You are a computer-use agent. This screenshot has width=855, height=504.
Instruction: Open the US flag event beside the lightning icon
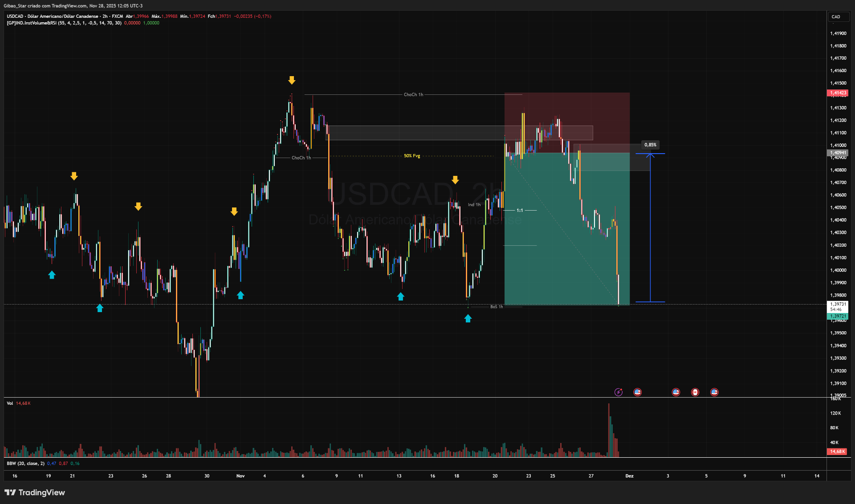tap(638, 392)
